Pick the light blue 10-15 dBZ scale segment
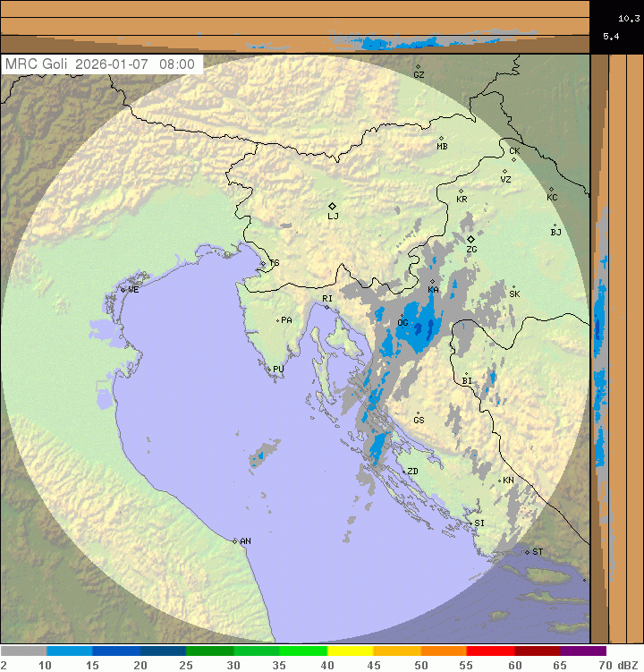The height and width of the screenshot is (672, 644). tap(70, 651)
